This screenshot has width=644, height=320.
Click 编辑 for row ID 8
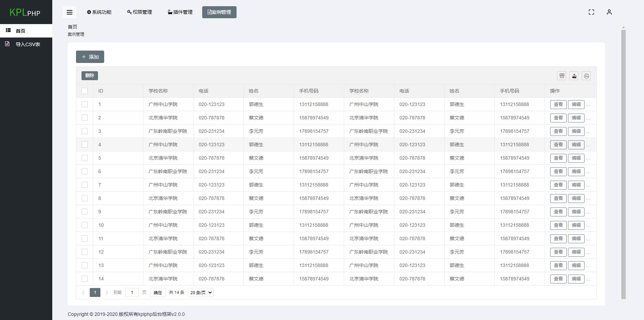576,198
